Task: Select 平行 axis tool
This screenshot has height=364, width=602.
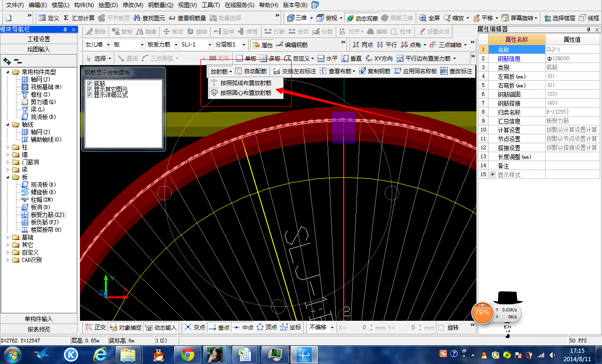Action: point(387,45)
